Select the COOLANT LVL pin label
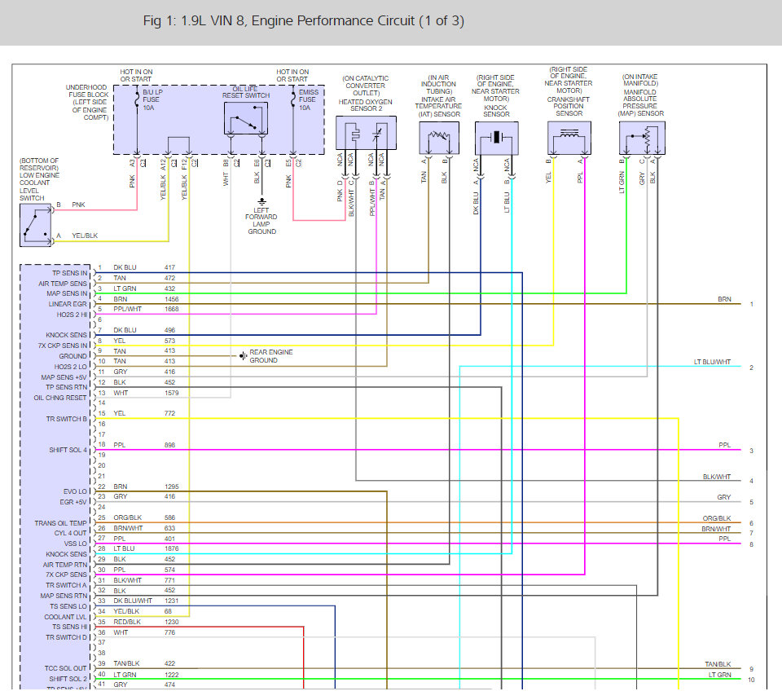The image size is (782, 700). (x=65, y=617)
